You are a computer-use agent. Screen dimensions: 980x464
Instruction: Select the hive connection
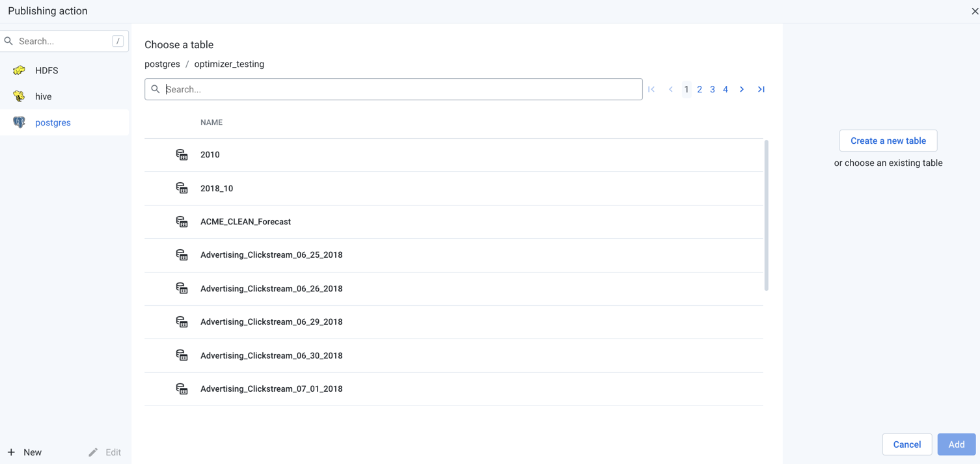pyautogui.click(x=44, y=96)
